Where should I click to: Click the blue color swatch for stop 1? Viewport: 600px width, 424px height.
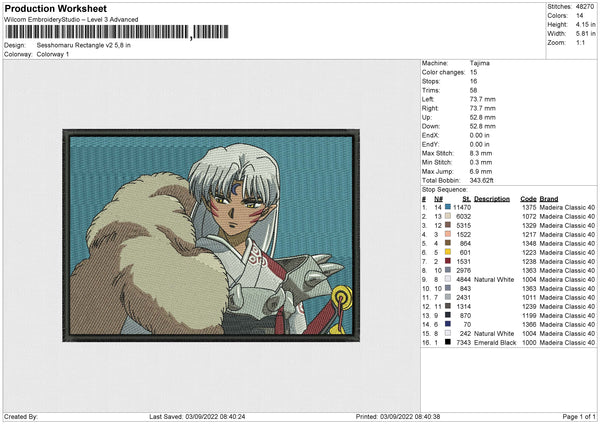pos(448,207)
